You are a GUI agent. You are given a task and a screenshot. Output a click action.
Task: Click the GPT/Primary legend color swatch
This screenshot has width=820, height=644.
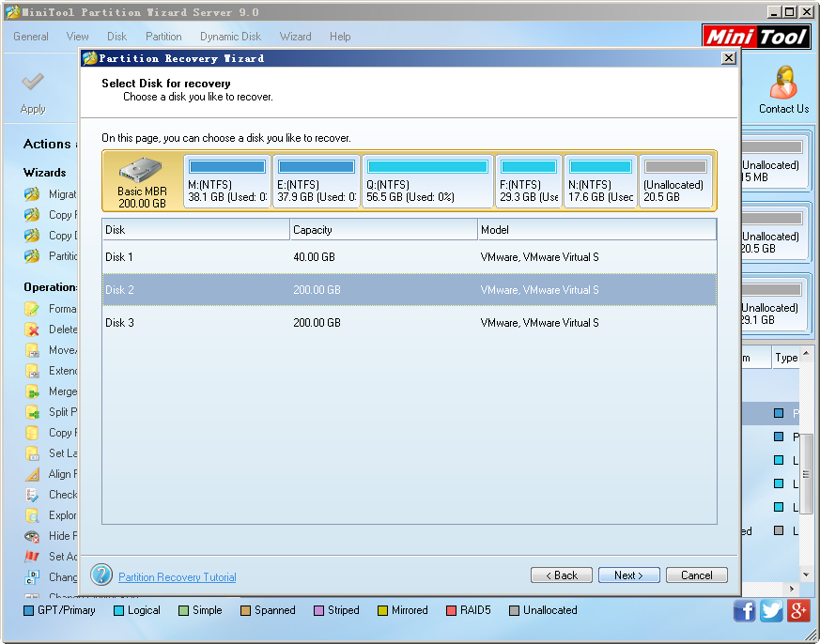click(x=29, y=610)
